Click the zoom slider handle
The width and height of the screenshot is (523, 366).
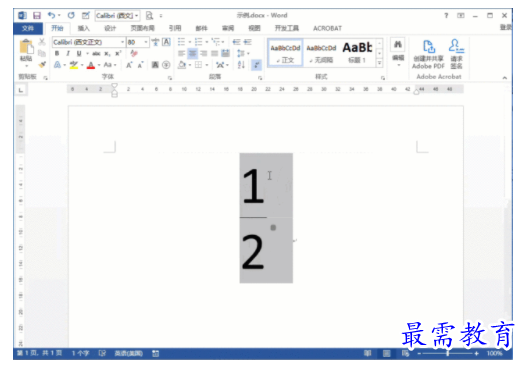pyautogui.click(x=448, y=354)
